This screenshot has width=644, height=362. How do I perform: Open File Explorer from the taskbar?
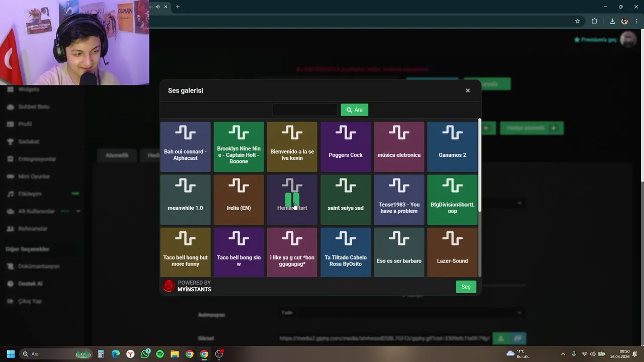[x=175, y=354]
